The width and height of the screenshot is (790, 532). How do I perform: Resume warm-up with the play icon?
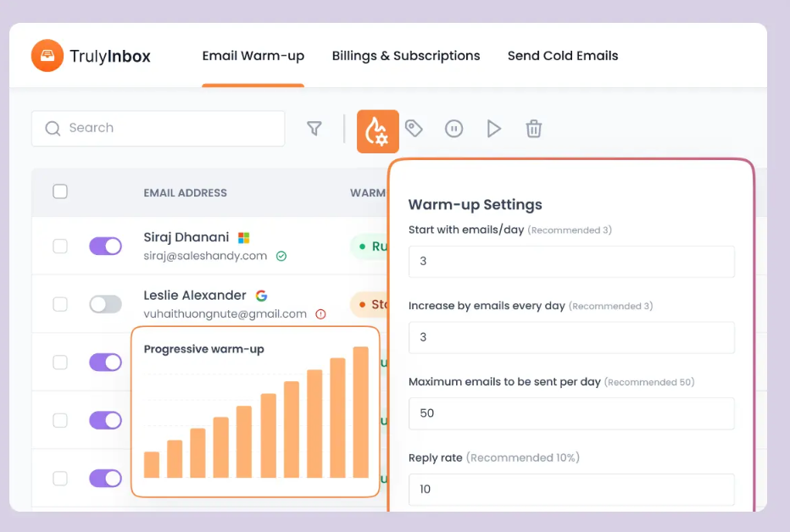click(493, 129)
